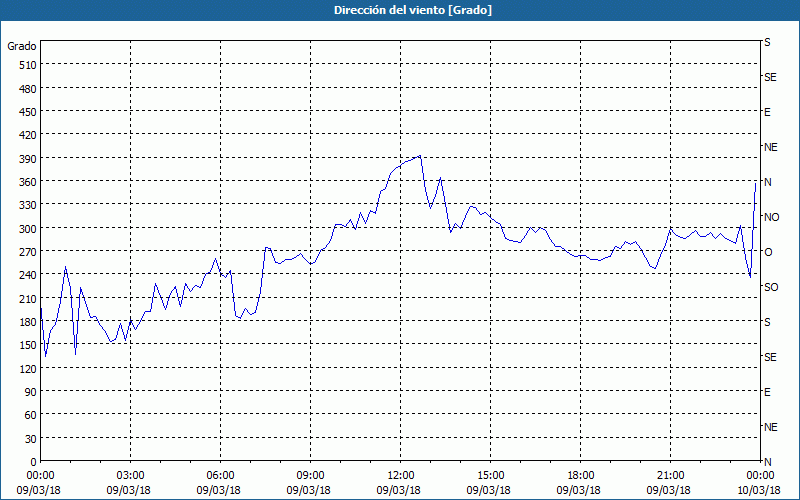The width and height of the screenshot is (800, 500).
Task: Click the 180 y-axis tick label
Action: coord(28,322)
